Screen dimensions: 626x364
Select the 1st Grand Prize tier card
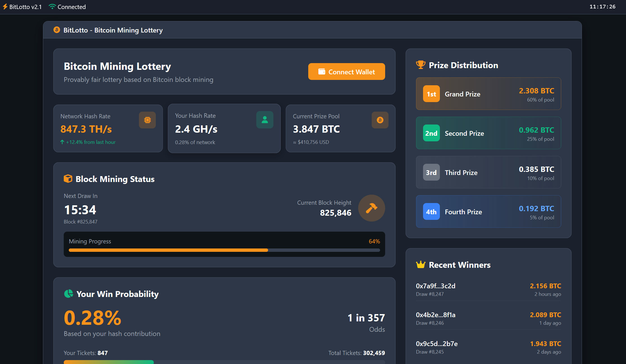tap(488, 94)
